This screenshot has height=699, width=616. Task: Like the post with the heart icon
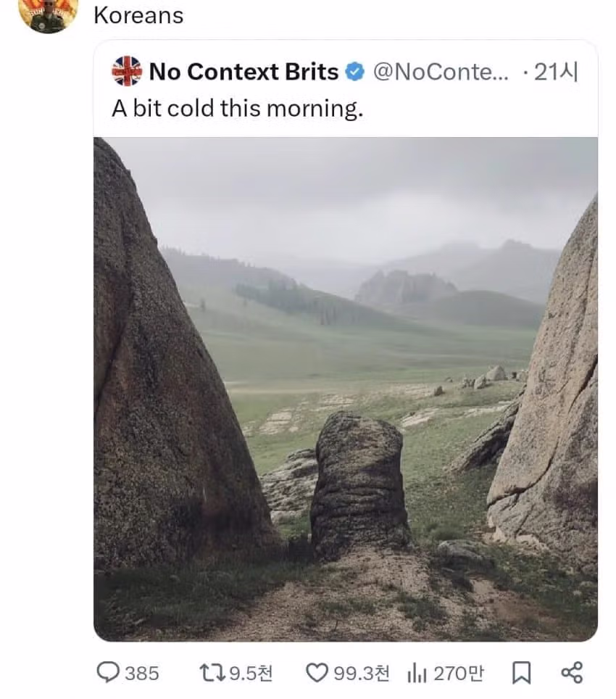pos(317,673)
